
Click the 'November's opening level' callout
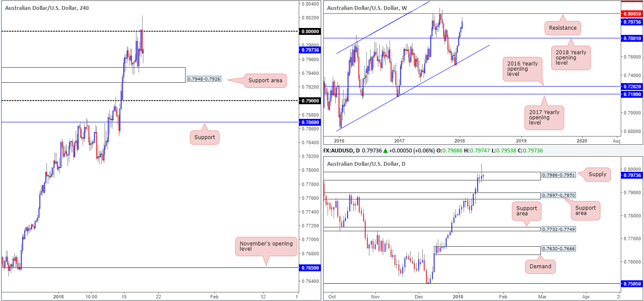click(266, 247)
